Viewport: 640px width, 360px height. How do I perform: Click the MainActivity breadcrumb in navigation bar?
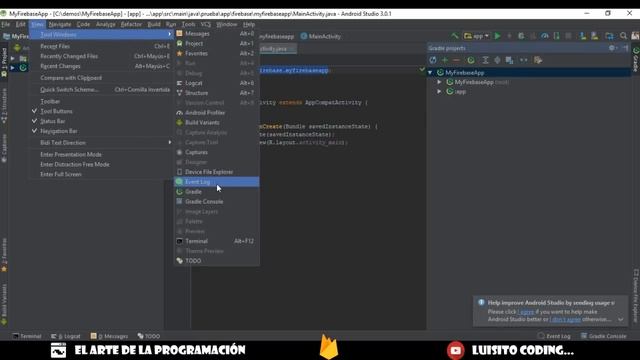[x=320, y=36]
